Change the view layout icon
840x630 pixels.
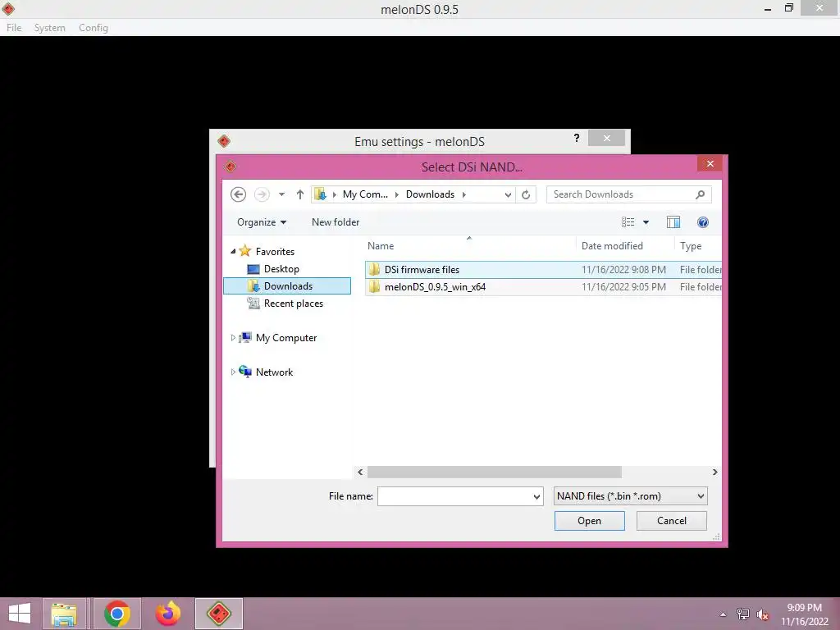[x=628, y=222]
